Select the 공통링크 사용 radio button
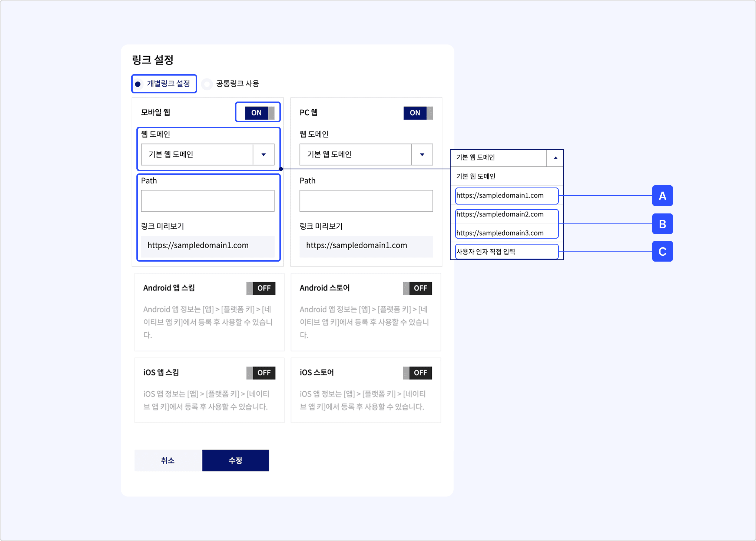 [x=207, y=84]
